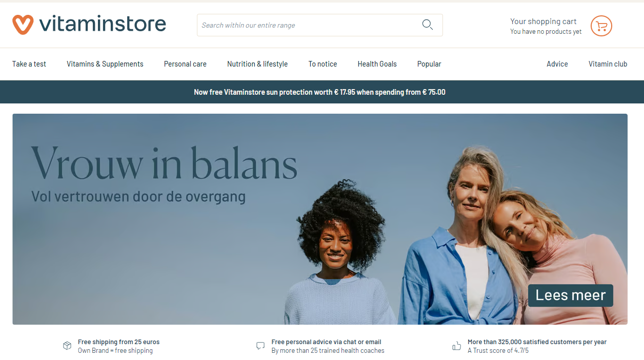Click the magnifying glass search icon
Screen dimensions: 644x360
(427, 25)
